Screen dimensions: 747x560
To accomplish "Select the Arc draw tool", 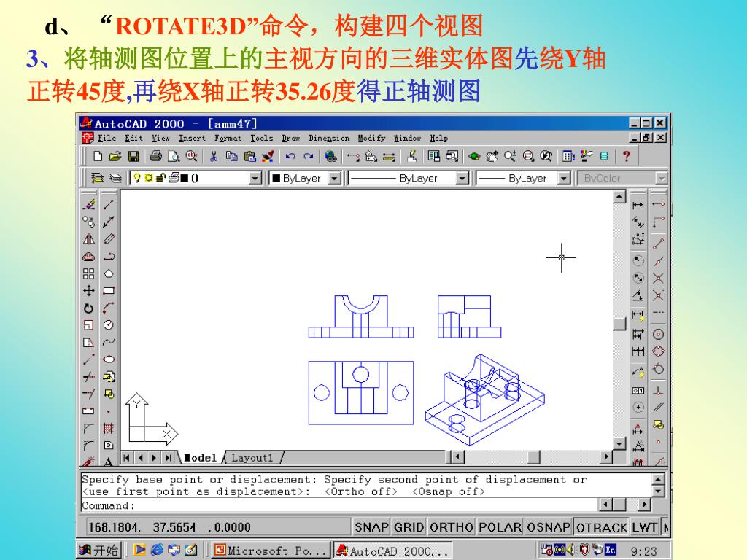I will tap(109, 308).
